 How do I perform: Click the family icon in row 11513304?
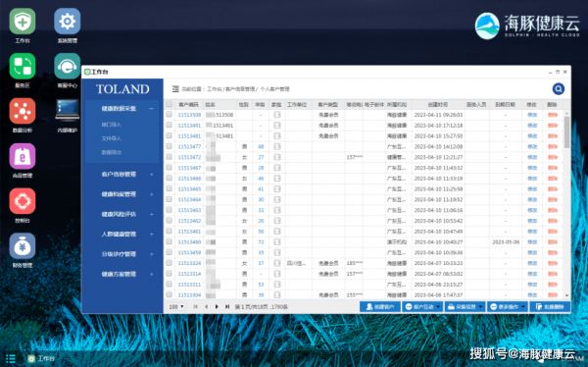coord(276,295)
